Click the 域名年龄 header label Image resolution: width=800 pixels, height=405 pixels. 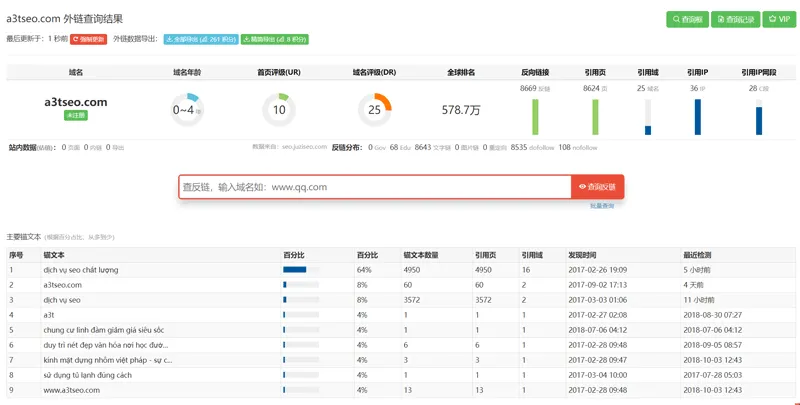click(x=187, y=72)
